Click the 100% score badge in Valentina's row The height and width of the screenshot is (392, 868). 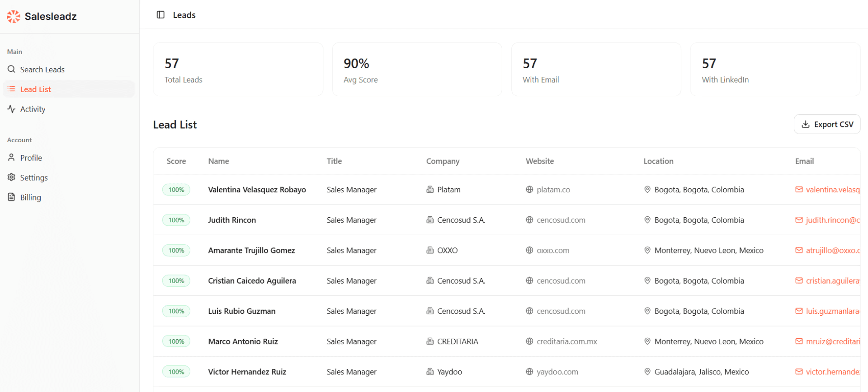(176, 190)
